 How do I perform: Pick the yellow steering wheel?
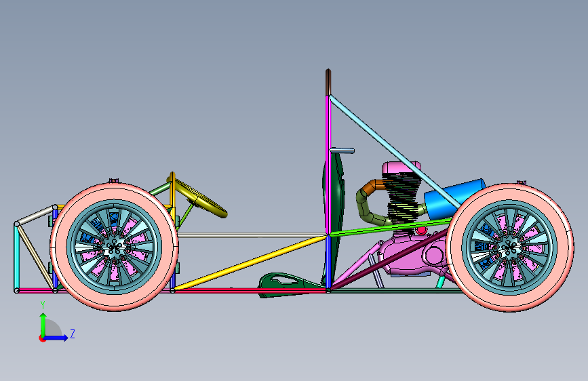coord(201,198)
